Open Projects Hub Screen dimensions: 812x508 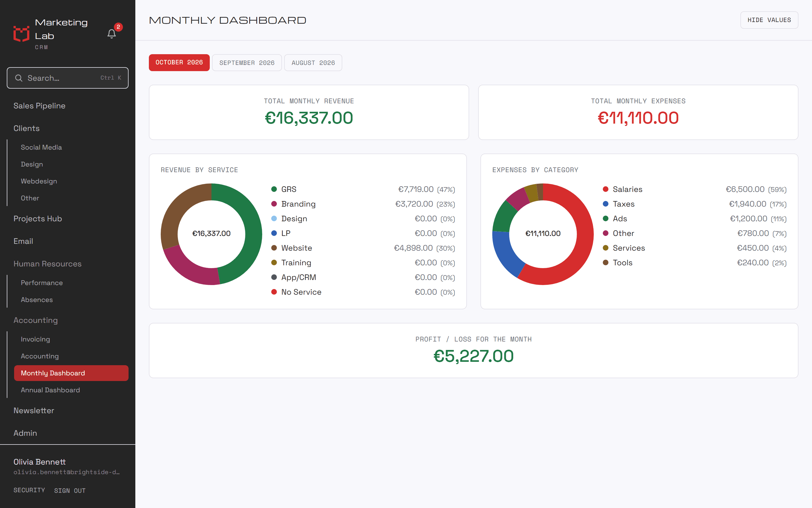[x=37, y=219]
